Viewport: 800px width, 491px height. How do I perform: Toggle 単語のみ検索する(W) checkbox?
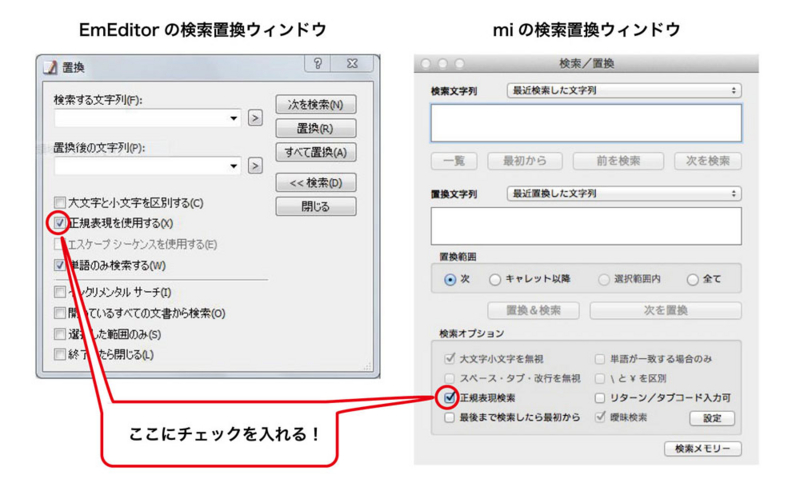(60, 265)
